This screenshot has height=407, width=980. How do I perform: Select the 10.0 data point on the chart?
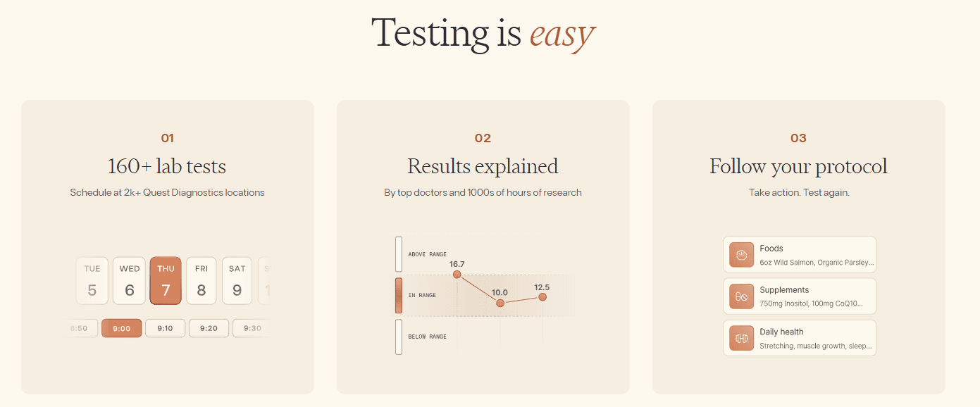click(x=500, y=303)
